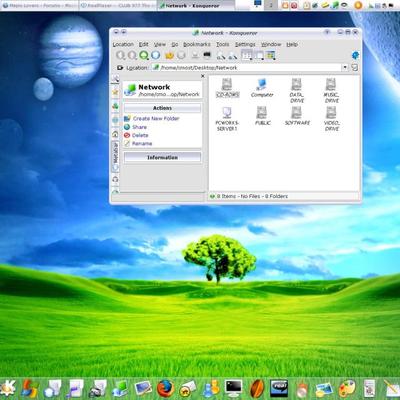Open the Tools menu
The image size is (400, 400).
[223, 44]
